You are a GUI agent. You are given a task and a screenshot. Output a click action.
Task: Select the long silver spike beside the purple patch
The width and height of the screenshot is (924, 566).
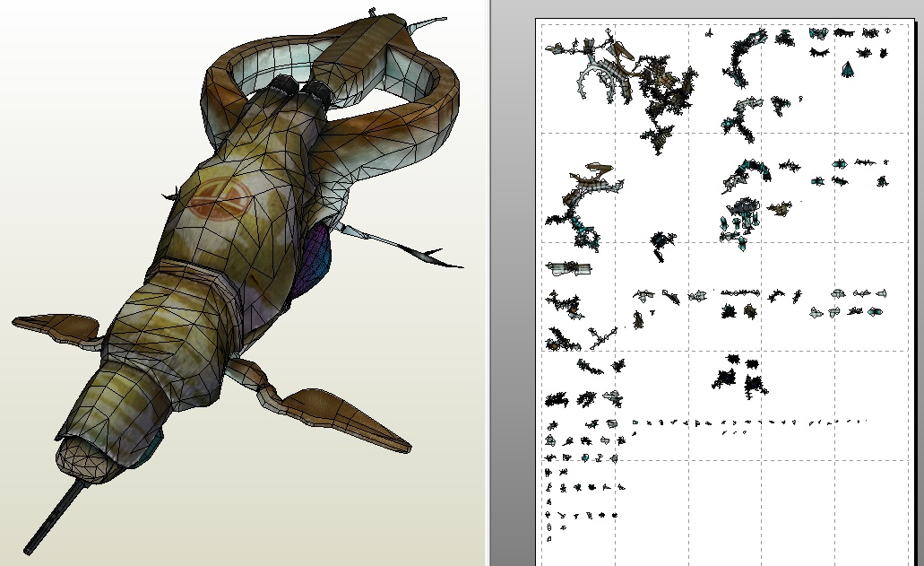coord(401,245)
